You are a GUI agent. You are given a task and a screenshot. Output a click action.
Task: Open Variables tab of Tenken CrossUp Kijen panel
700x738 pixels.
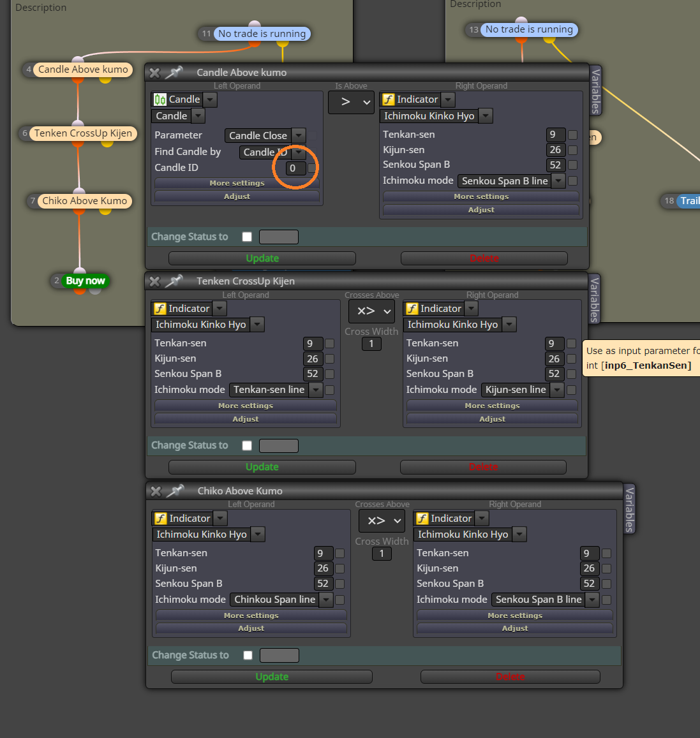[595, 299]
